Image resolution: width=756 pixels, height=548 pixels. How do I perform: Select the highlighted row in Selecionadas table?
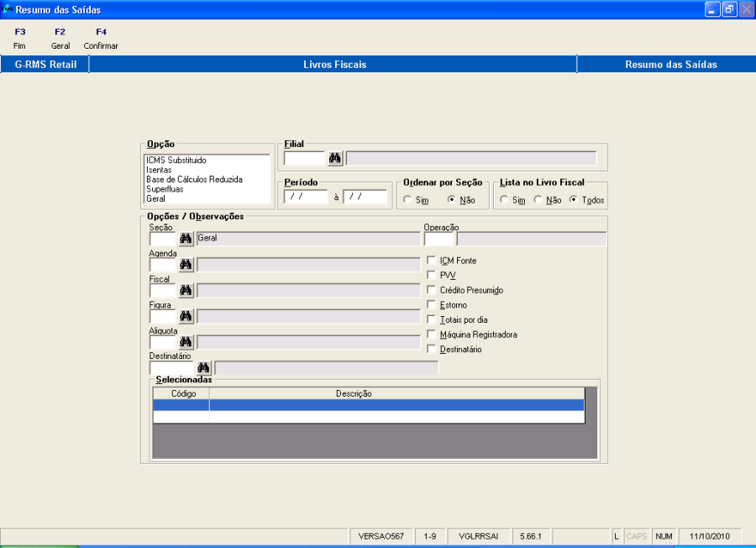tap(368, 405)
